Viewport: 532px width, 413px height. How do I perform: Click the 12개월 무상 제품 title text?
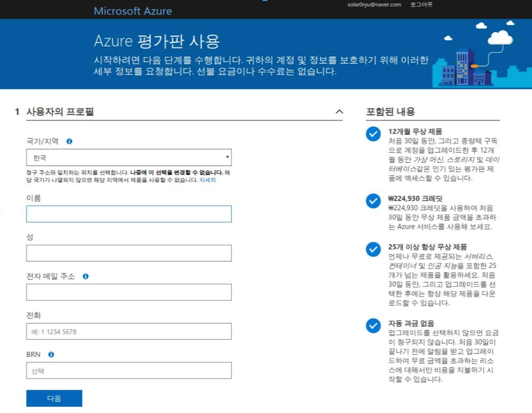click(415, 132)
